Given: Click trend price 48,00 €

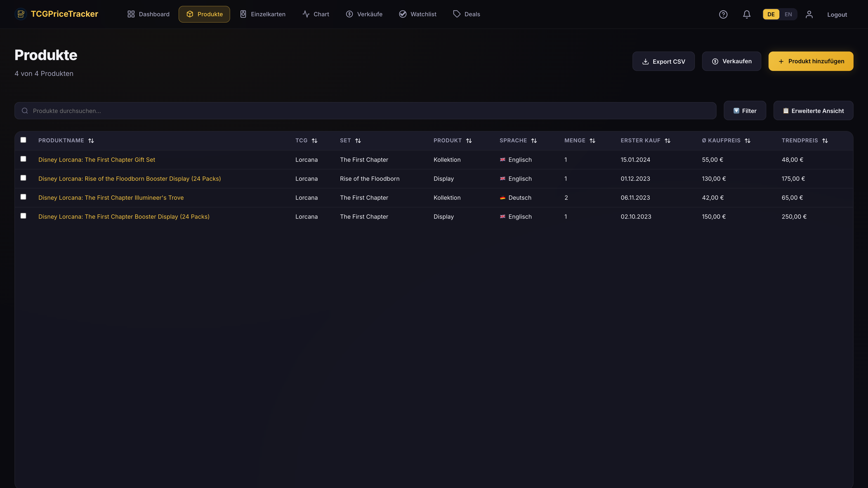Looking at the screenshot, I should point(792,160).
